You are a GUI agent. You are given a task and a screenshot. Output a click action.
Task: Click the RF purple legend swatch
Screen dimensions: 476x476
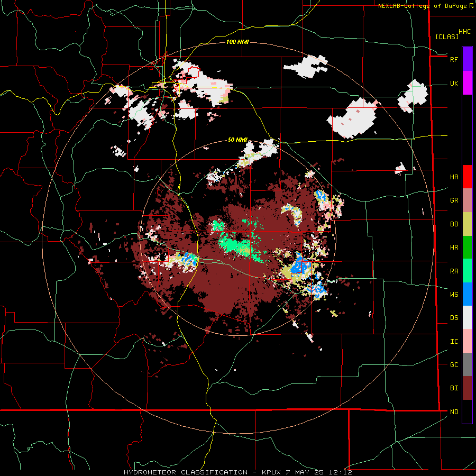[x=467, y=59]
